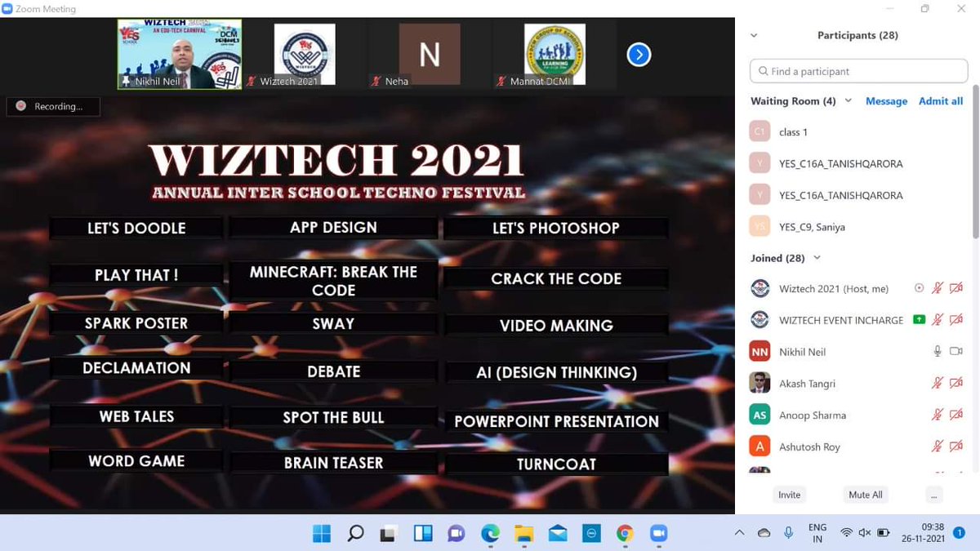Open Task View on taskbar
Screen dimensions: 980x551
tap(389, 534)
